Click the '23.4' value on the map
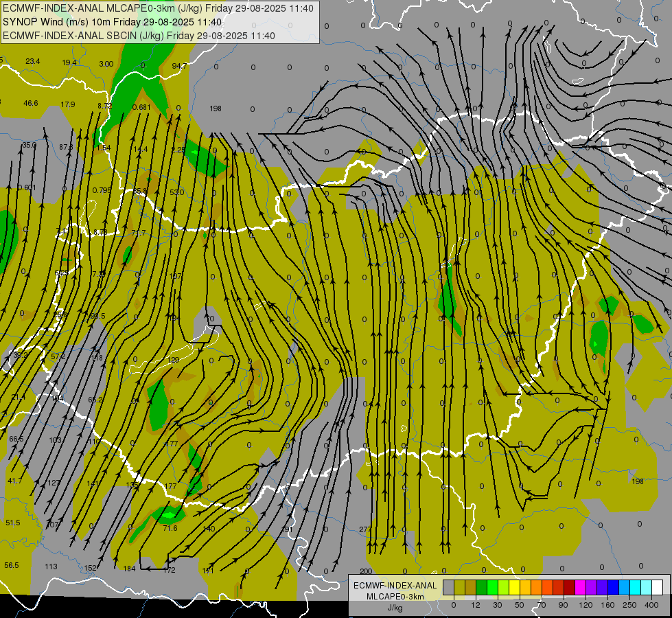Image resolution: width=672 pixels, height=618 pixels. point(32,61)
